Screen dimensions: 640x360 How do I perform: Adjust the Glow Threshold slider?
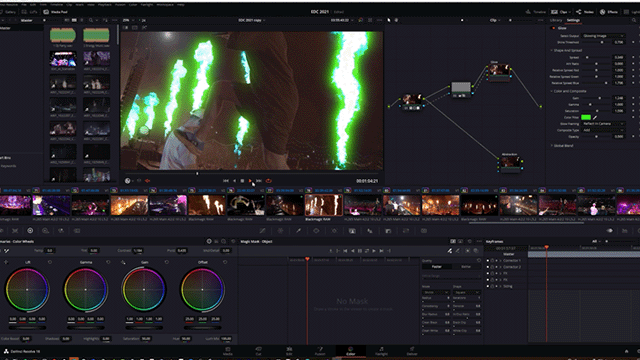coord(596,42)
